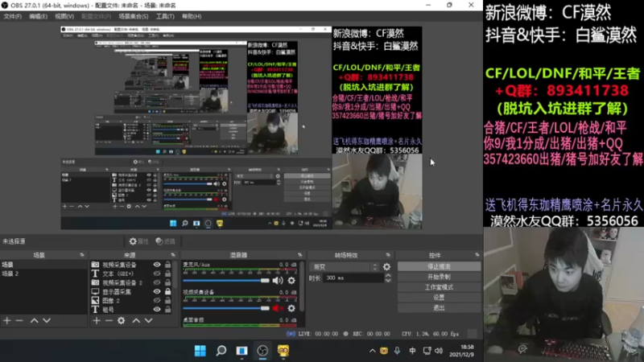Add a new scene with the plus icon
Viewport: 644px width, 362px height.
7,320
